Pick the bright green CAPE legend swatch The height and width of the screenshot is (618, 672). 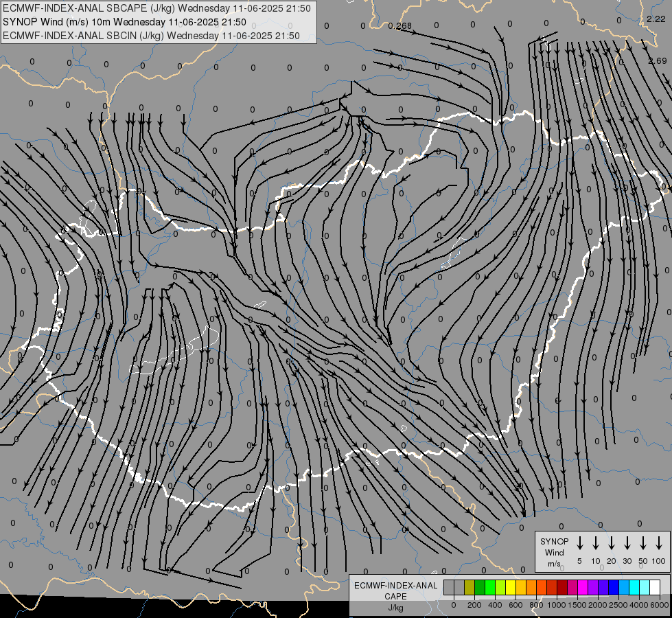coord(490,587)
